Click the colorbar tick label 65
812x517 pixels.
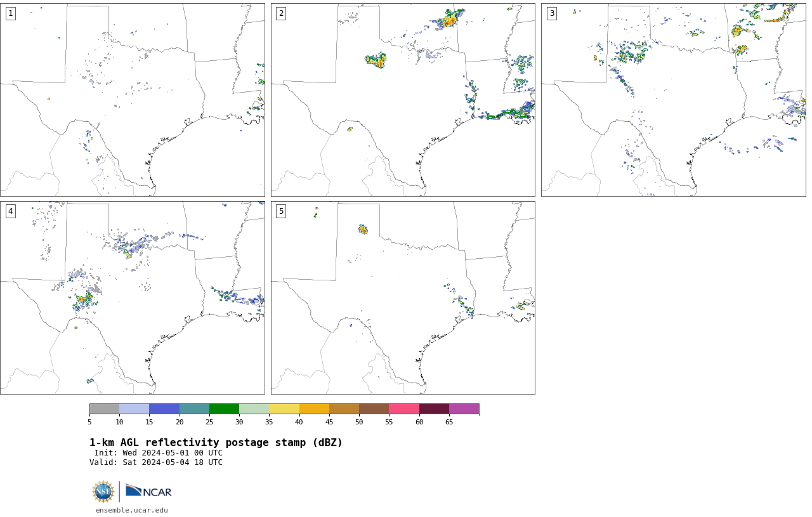[x=449, y=422]
